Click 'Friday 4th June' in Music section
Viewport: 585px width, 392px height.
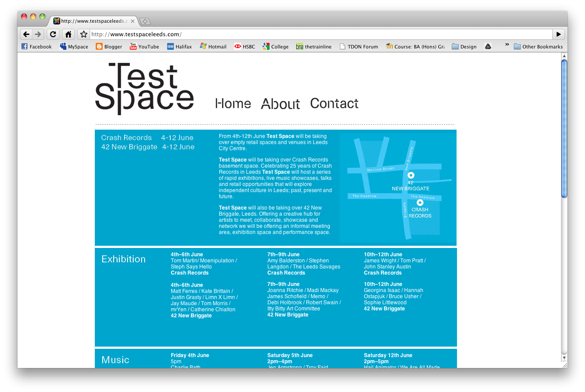click(190, 355)
